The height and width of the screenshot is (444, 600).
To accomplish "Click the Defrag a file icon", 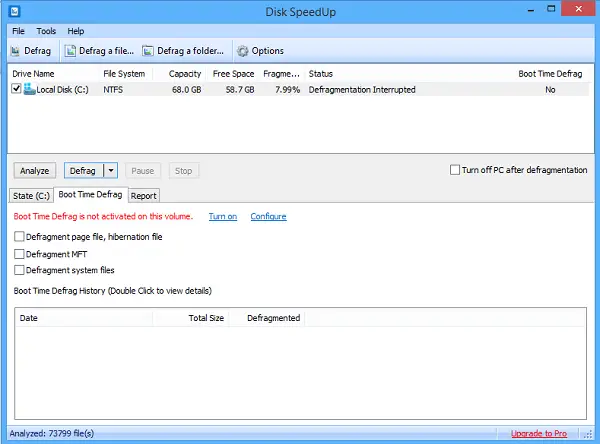I will tap(70, 51).
